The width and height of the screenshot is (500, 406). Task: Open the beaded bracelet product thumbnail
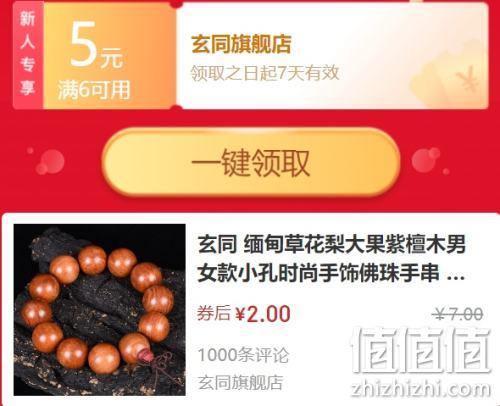tap(99, 310)
